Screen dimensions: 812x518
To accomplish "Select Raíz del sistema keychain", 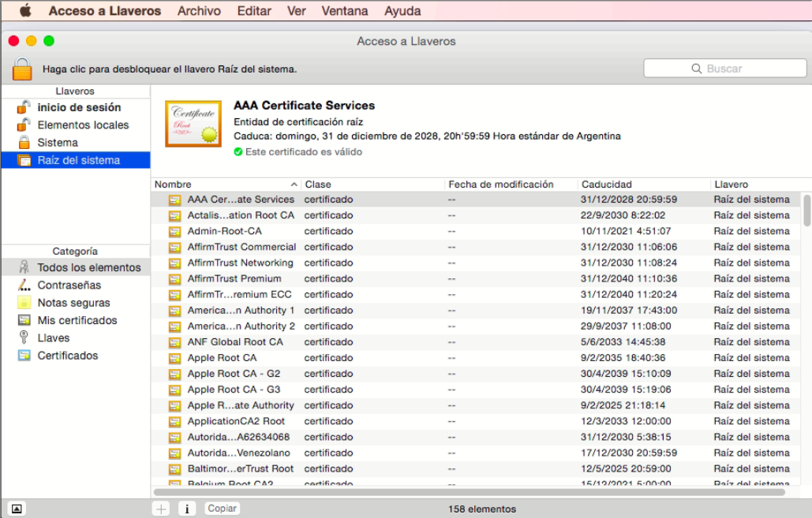I will click(x=76, y=160).
